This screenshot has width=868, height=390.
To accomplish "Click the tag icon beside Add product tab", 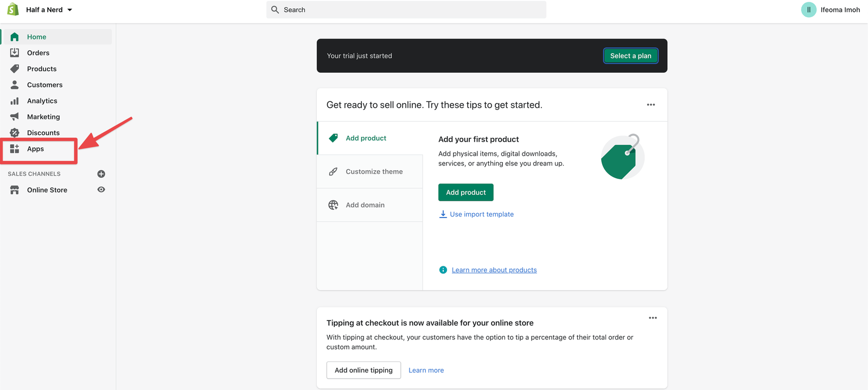I will 334,138.
